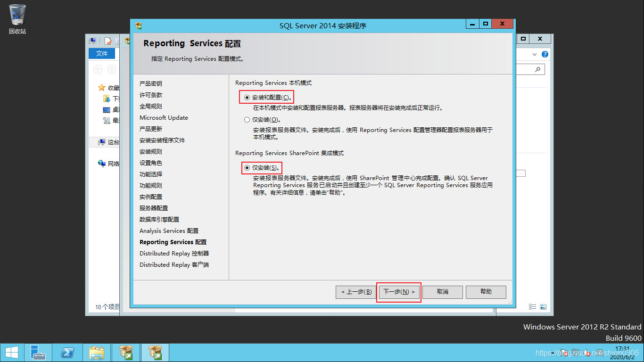Cancel setup with the 取消 button
The height and width of the screenshot is (362, 644).
click(x=442, y=292)
